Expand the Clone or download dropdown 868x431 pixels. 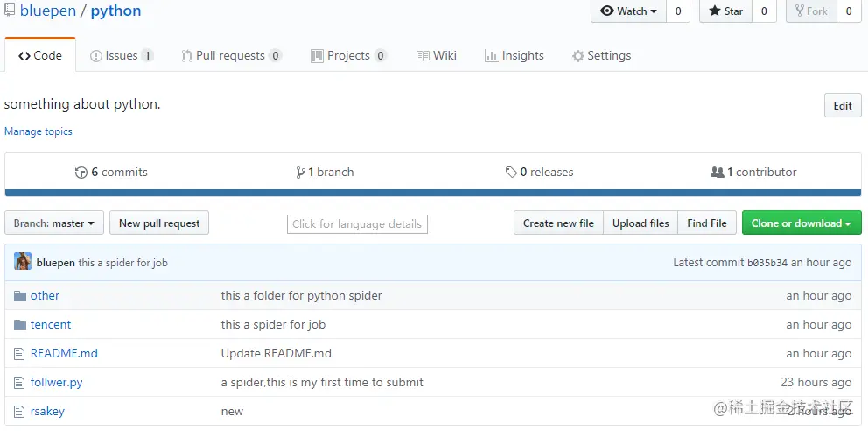801,223
